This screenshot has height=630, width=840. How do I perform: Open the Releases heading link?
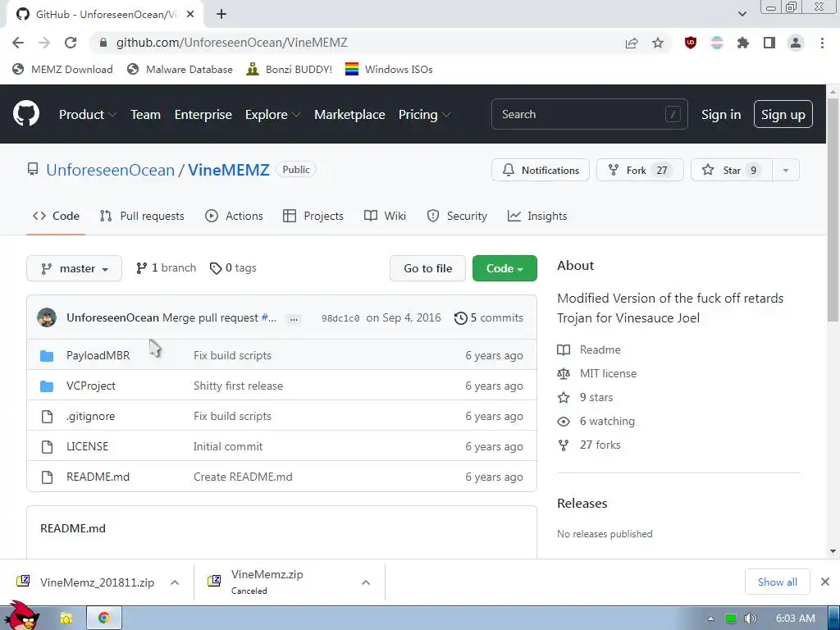(582, 503)
